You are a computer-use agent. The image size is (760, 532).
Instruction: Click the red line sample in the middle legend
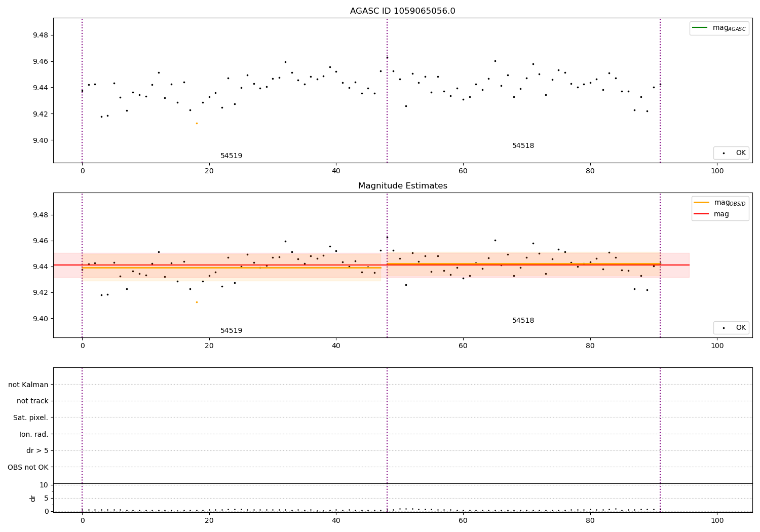702,214
